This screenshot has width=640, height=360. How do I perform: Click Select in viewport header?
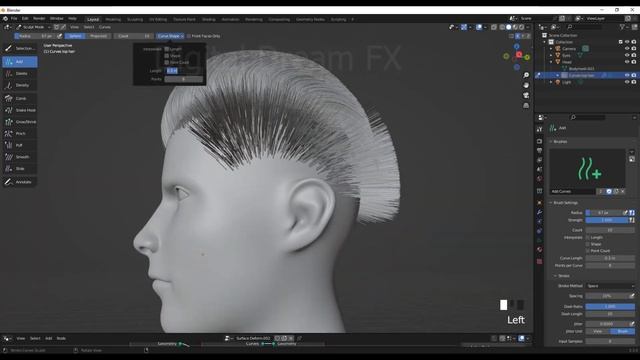[89, 27]
